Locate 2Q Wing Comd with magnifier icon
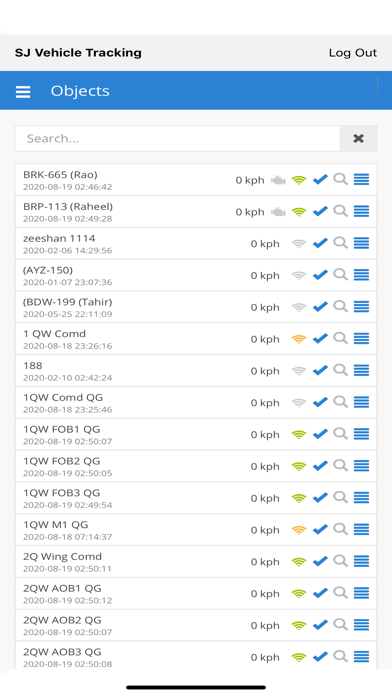 341,561
